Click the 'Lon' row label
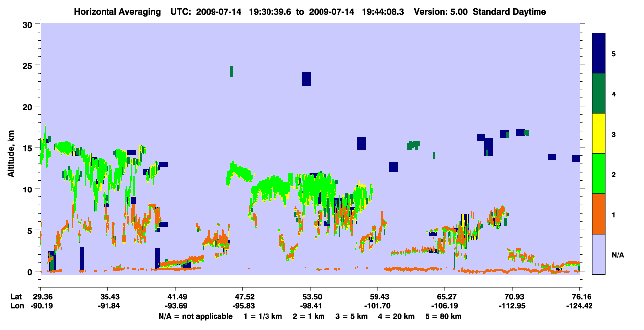The image size is (644, 330). (x=16, y=306)
